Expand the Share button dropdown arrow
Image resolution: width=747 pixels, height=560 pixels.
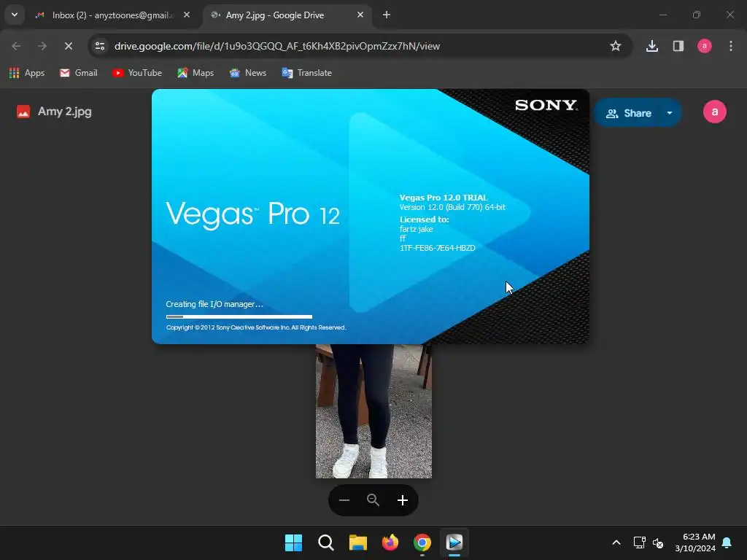[x=670, y=113]
